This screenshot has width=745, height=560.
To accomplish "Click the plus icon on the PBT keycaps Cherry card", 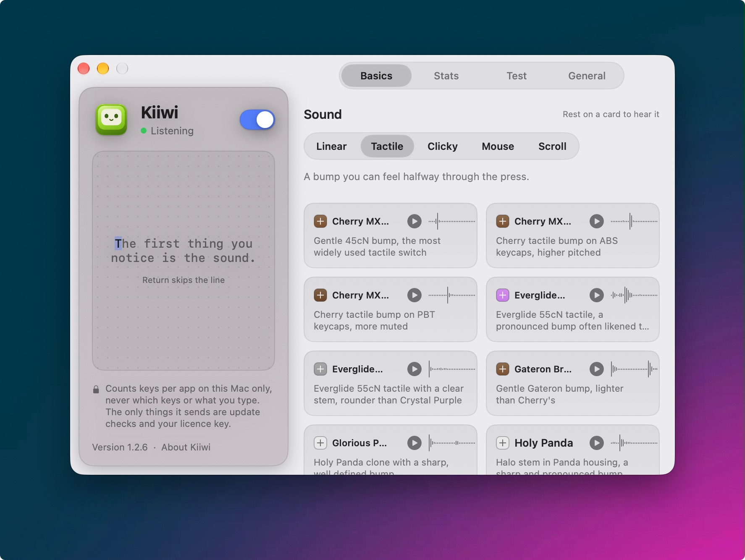I will pyautogui.click(x=320, y=295).
